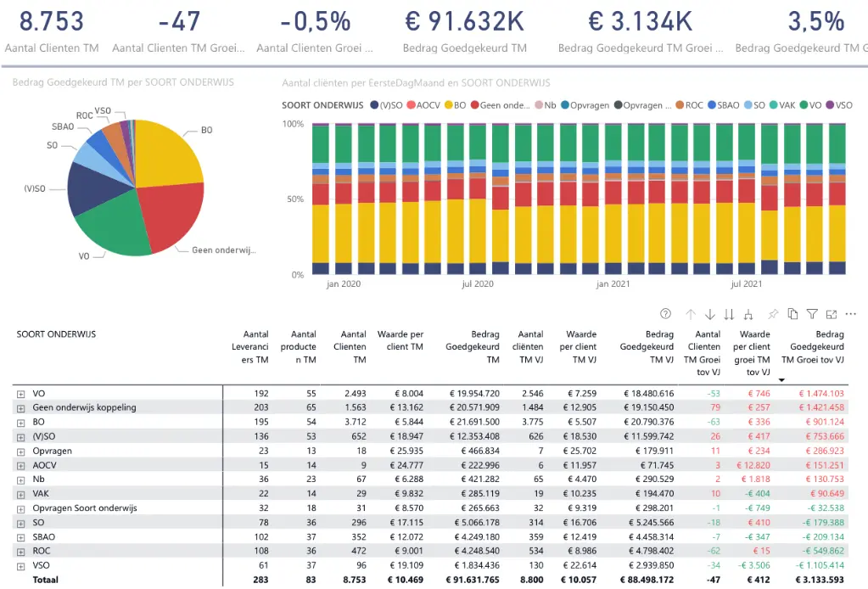Open the table in focus mode
This screenshot has height=589, width=868.
[832, 314]
